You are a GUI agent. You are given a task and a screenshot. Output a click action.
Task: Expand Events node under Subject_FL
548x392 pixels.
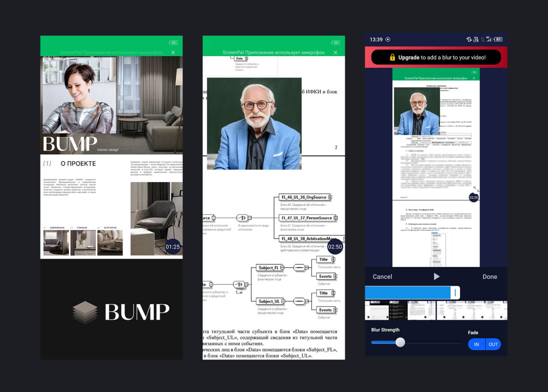point(335,276)
